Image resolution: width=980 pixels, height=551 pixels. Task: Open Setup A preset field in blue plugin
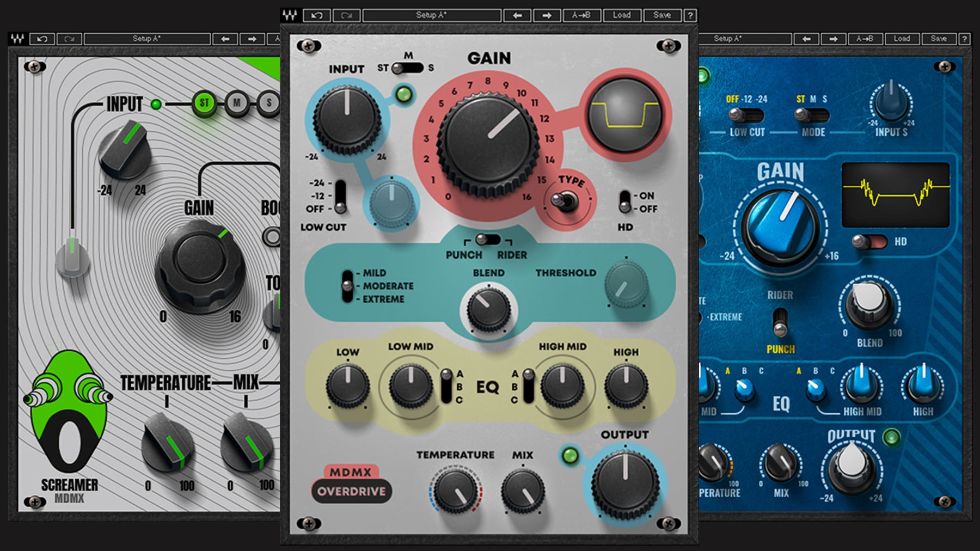click(x=745, y=39)
